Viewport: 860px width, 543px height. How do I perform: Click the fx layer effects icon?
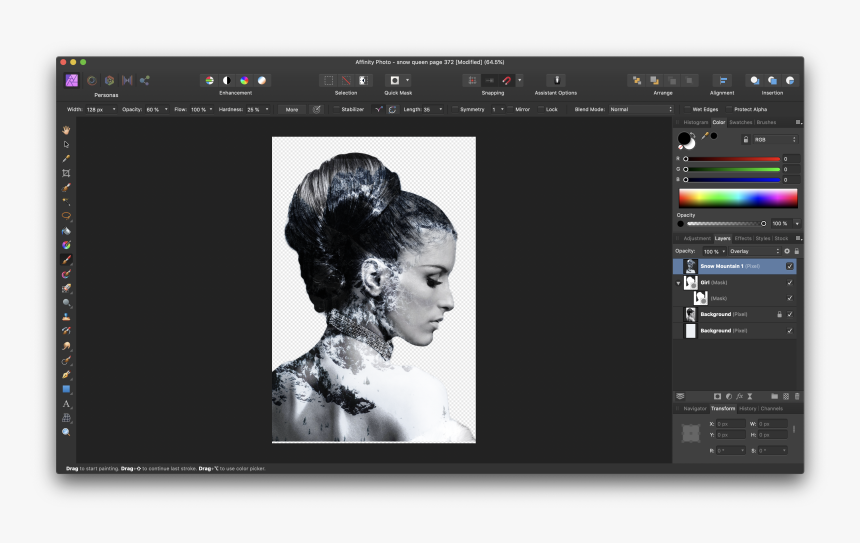739,396
